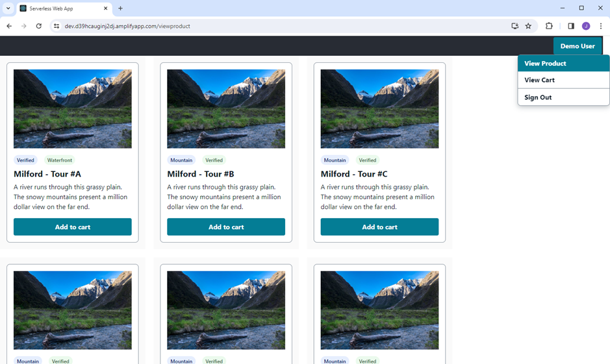Click Mountain badge on Tour #B
The image size is (610, 364).
(181, 160)
